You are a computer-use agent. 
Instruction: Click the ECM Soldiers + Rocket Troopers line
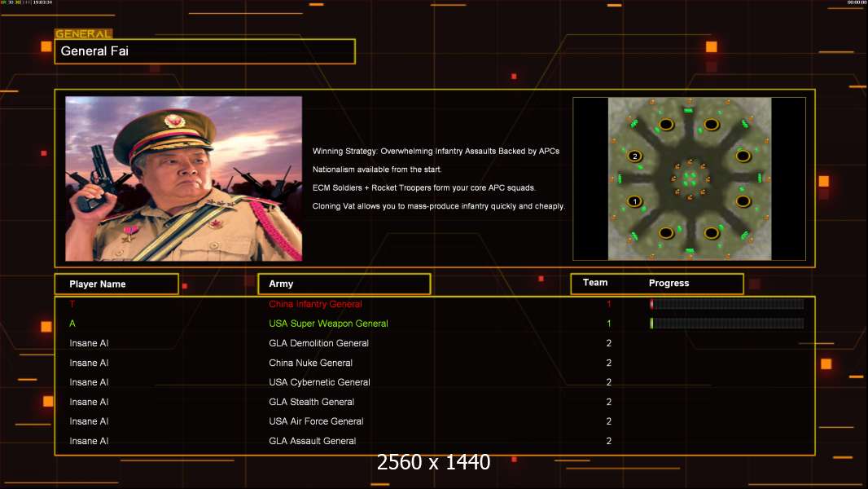pos(424,187)
